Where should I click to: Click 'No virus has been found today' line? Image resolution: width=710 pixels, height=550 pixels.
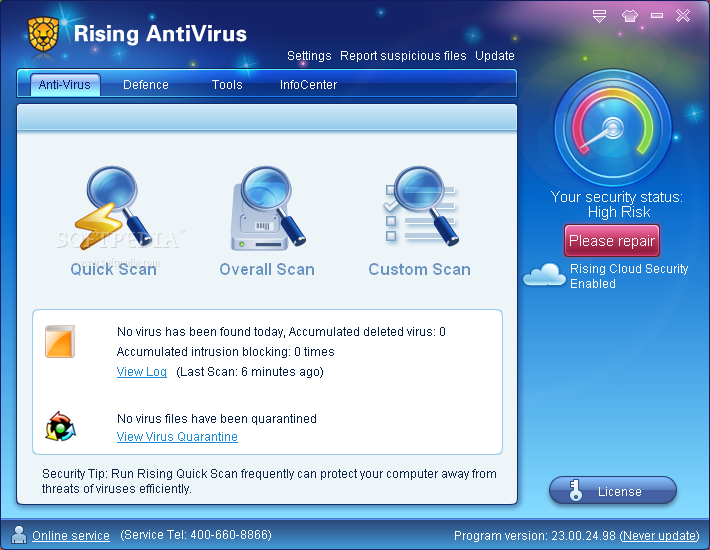pos(281,332)
